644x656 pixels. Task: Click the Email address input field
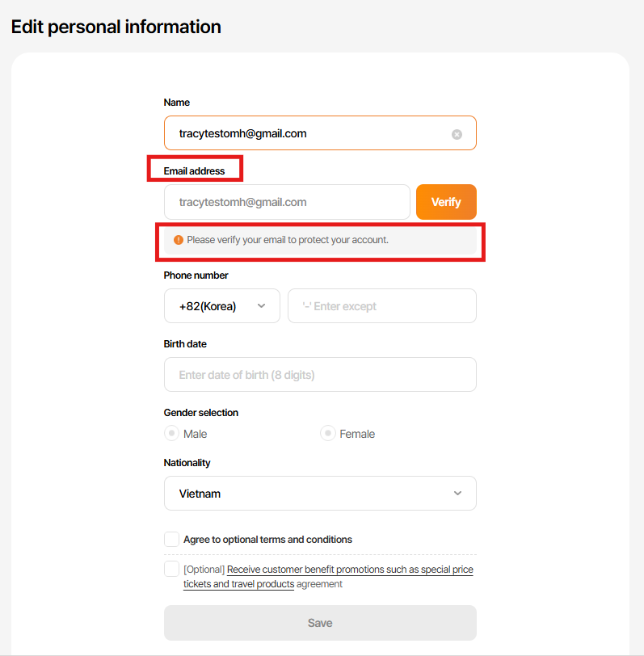(287, 202)
